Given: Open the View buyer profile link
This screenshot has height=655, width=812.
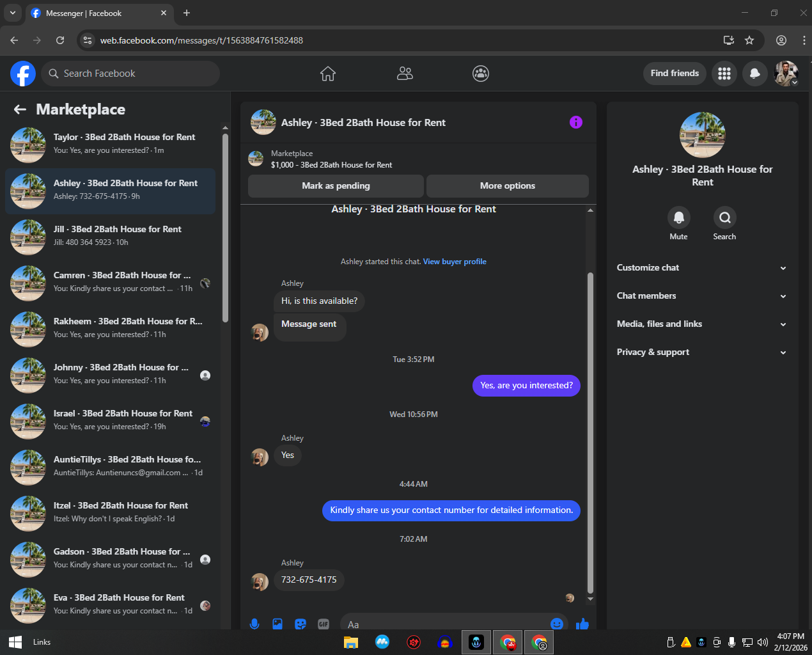Looking at the screenshot, I should coord(455,262).
